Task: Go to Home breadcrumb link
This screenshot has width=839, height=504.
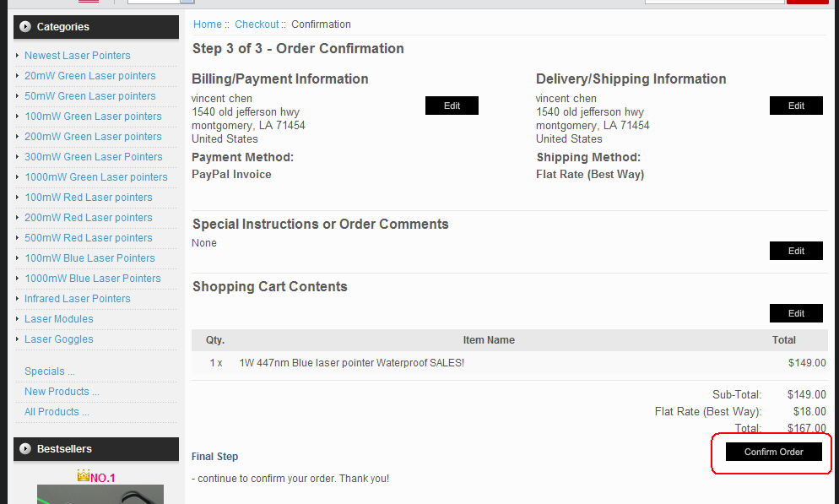Action: point(207,24)
